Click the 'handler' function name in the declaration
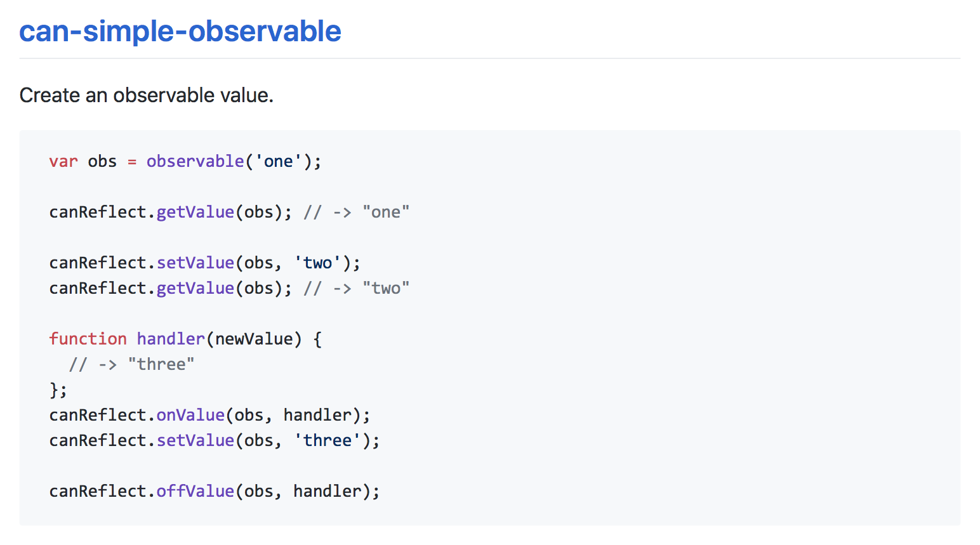Screen dimensions: 980x545 tap(171, 339)
